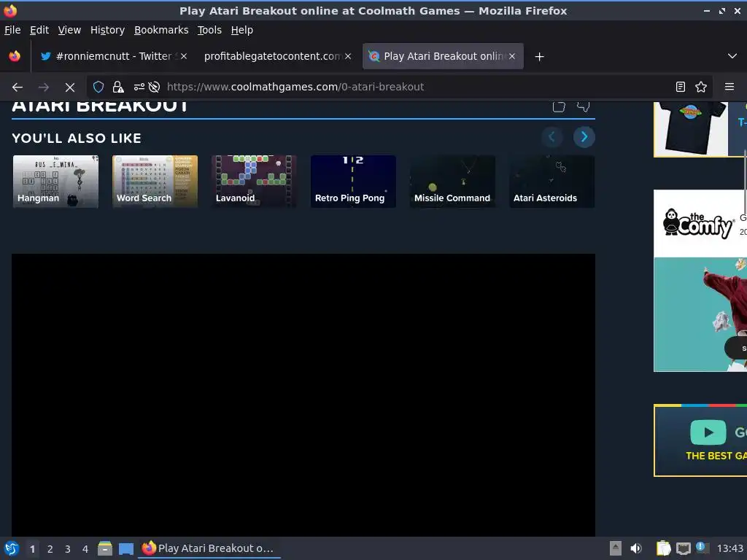
Task: Open the History menu
Action: click(x=107, y=30)
